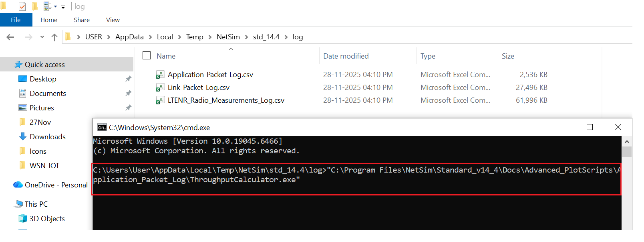Click the NetSim breadcrumb segment

tap(228, 37)
